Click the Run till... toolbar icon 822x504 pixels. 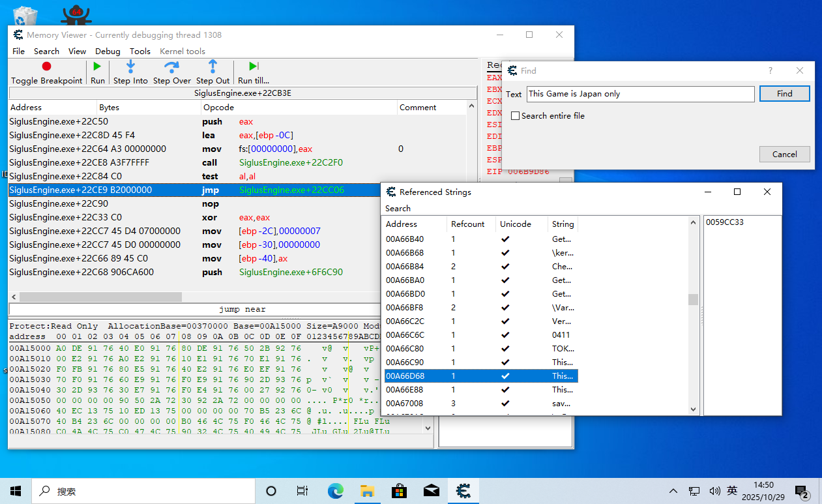tap(254, 67)
